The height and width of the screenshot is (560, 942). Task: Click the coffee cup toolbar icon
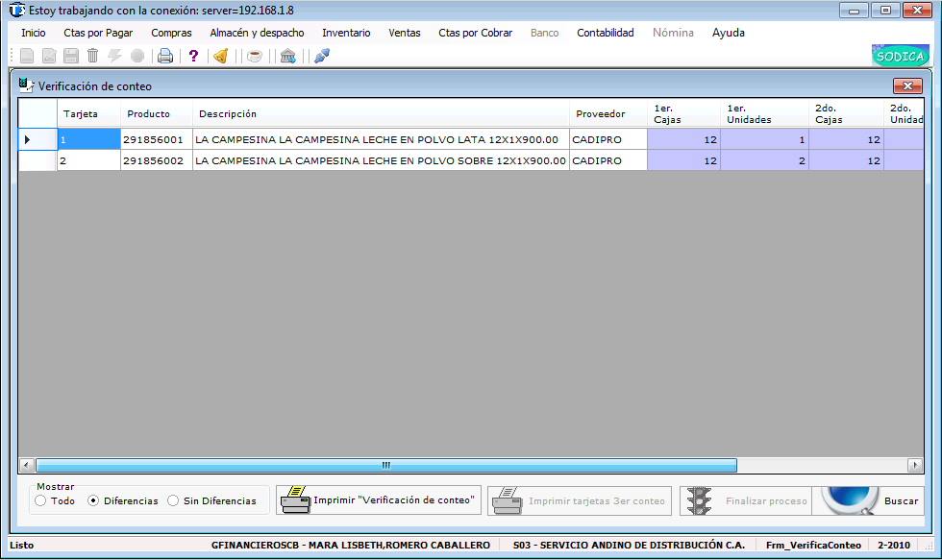click(x=255, y=56)
